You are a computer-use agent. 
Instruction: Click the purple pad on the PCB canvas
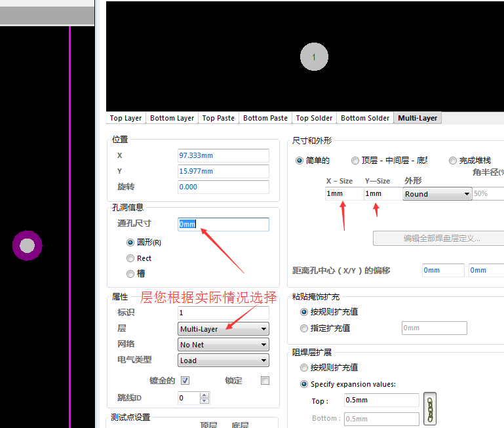28,246
